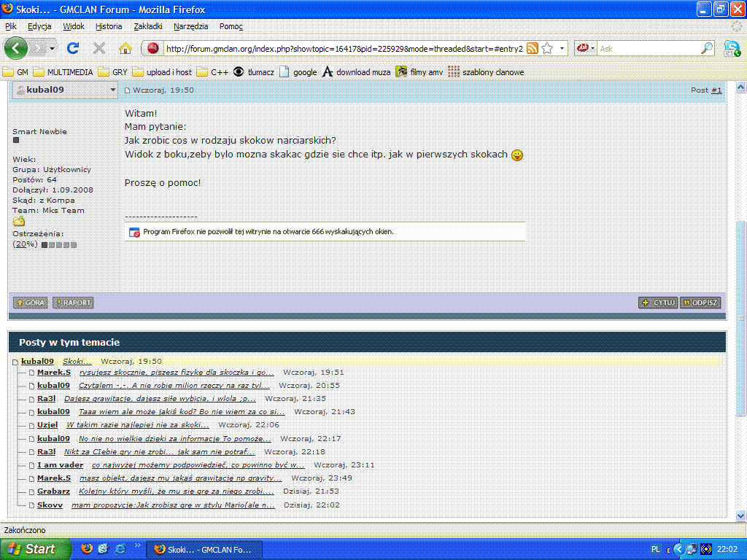Open 'download muza' bookmark
Image resolution: width=747 pixels, height=560 pixels.
click(356, 72)
